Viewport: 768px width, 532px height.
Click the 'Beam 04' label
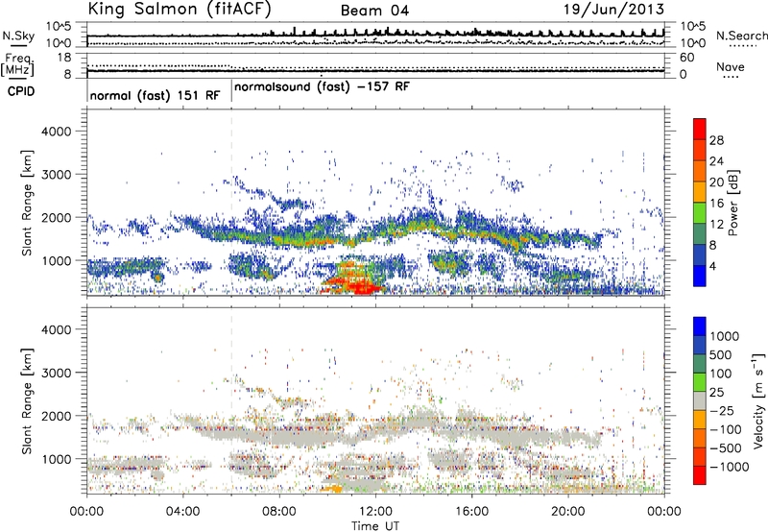[374, 11]
